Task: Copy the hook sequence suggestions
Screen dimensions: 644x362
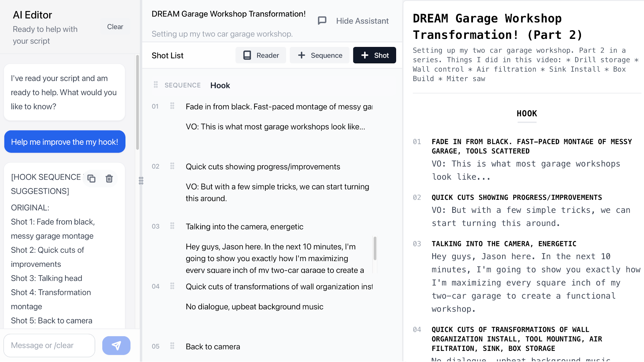Action: pyautogui.click(x=92, y=178)
